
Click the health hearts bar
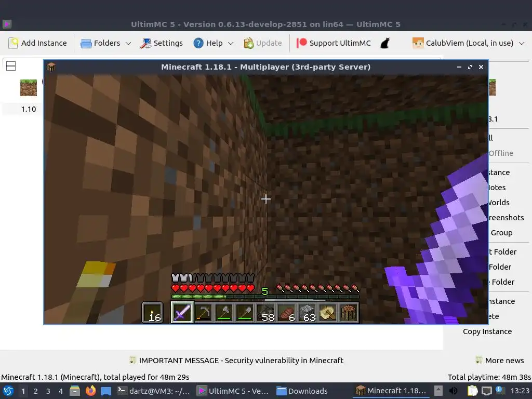click(x=213, y=288)
